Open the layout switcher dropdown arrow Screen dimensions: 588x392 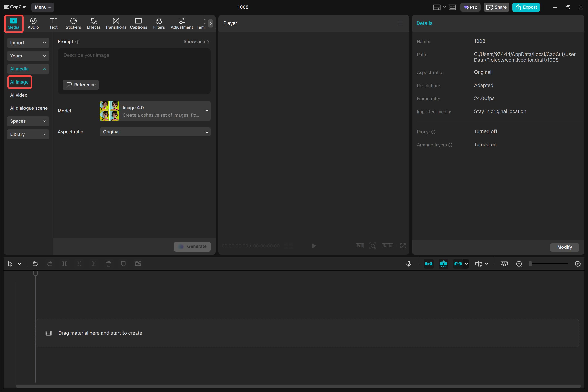[x=444, y=7]
